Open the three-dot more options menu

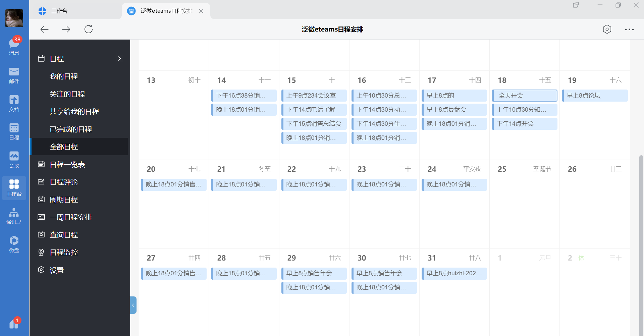[629, 30]
